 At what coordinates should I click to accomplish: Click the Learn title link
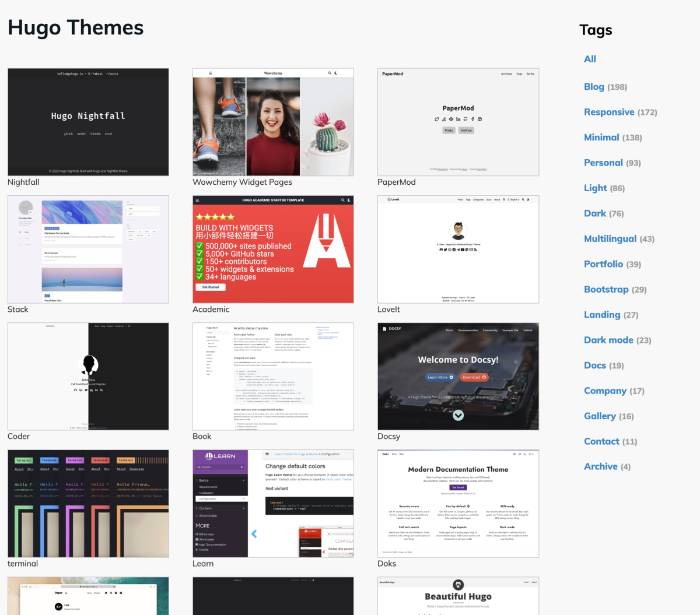[203, 564]
